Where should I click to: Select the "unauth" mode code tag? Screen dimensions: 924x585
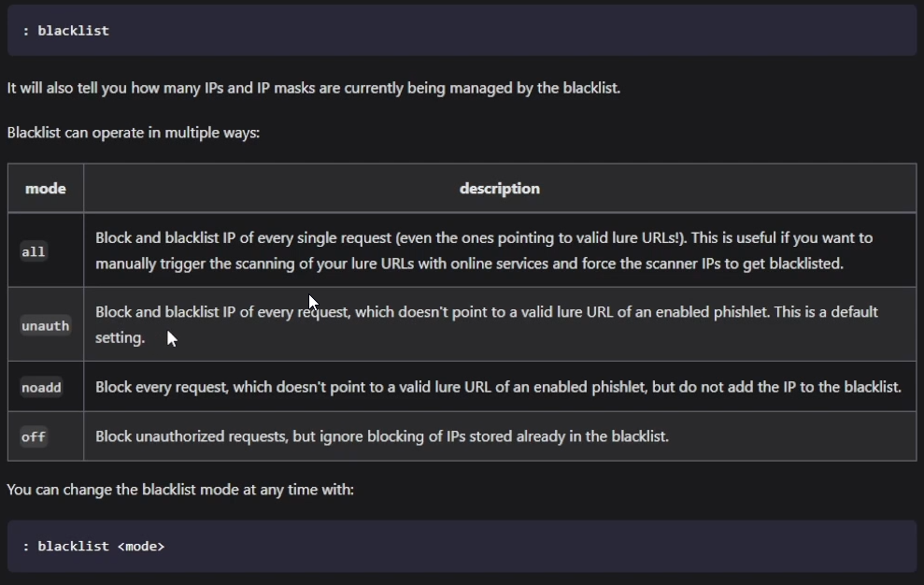coord(45,325)
